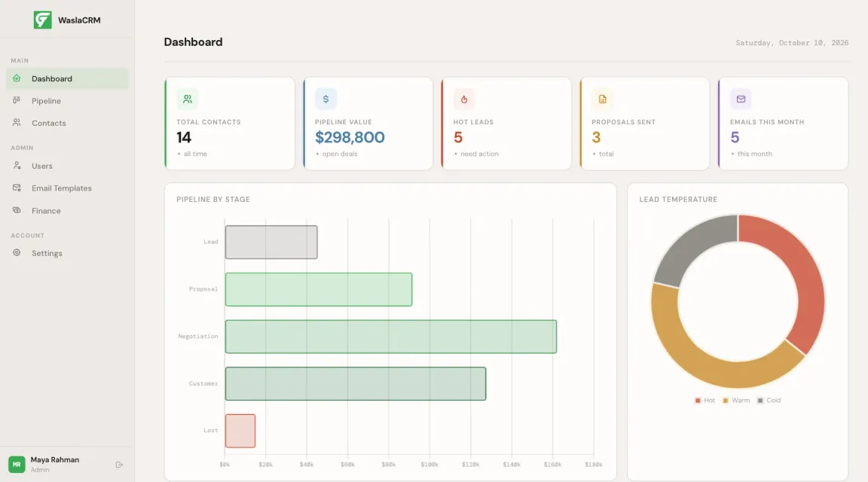This screenshot has width=868, height=482.
Task: Click the total contacts value 14
Action: (x=184, y=137)
